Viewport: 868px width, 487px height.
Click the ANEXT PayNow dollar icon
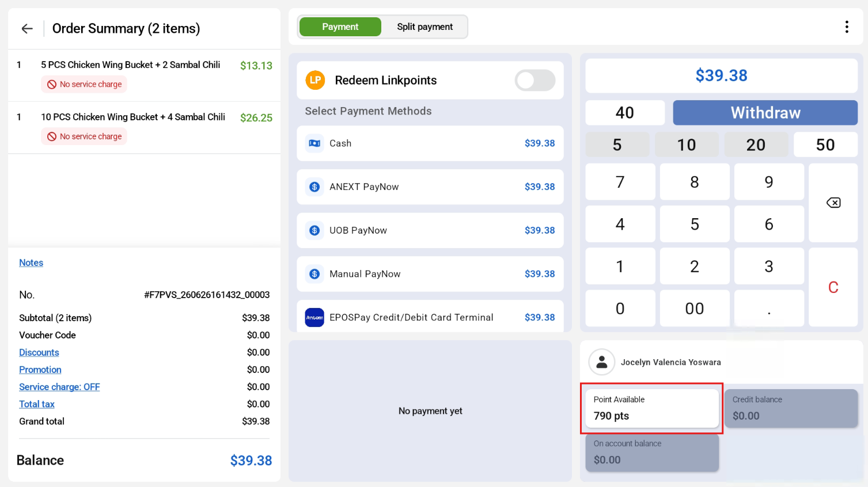tap(314, 187)
